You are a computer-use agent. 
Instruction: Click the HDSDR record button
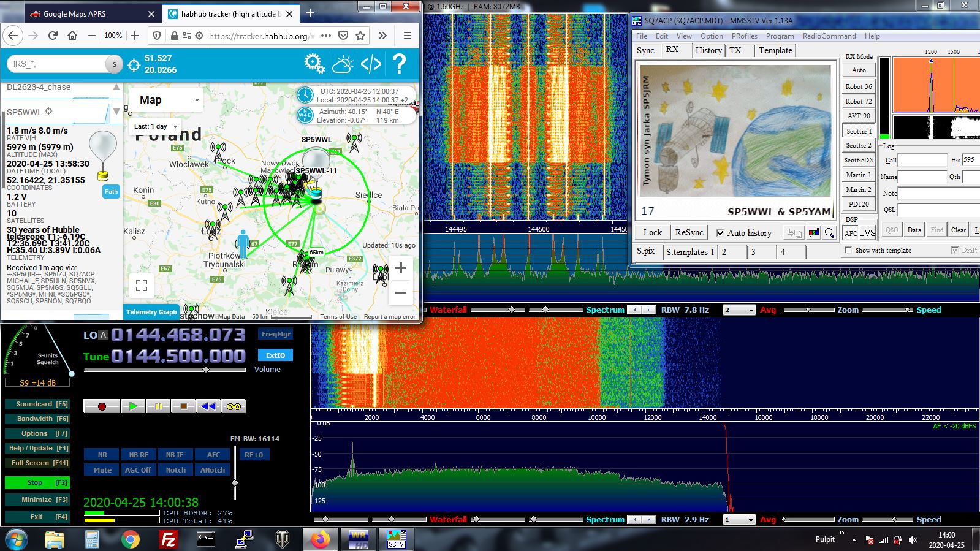tap(102, 406)
